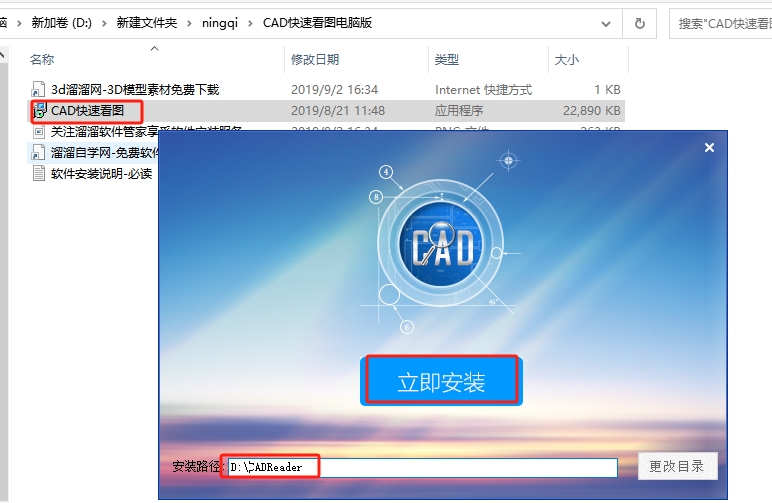Go to ningqi folder in breadcrumb path
772x503 pixels.
pos(220,23)
